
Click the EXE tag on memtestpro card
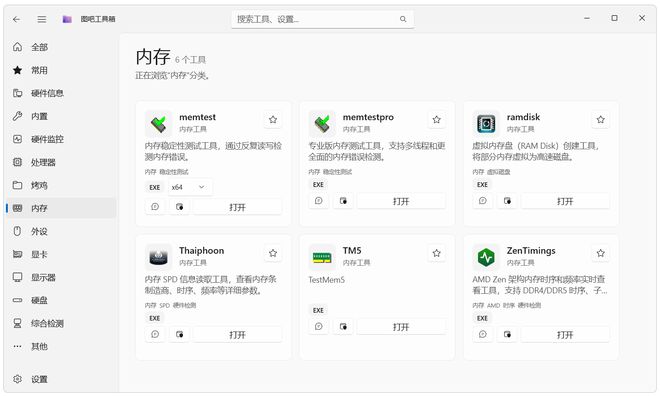coord(318,184)
